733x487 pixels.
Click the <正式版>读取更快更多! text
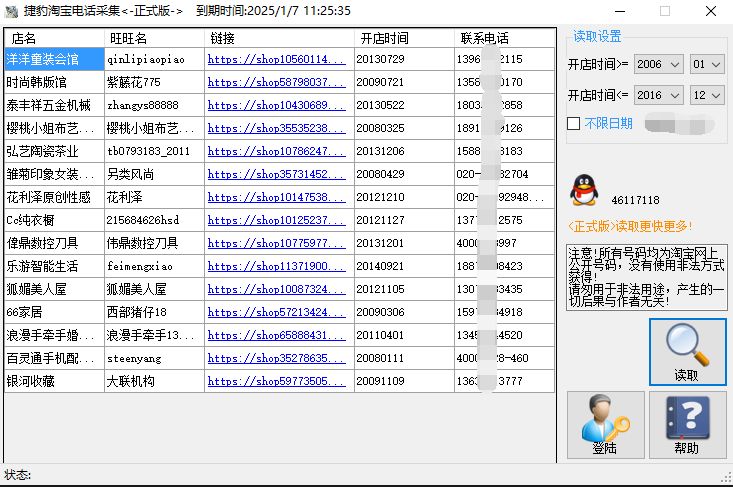(629, 226)
